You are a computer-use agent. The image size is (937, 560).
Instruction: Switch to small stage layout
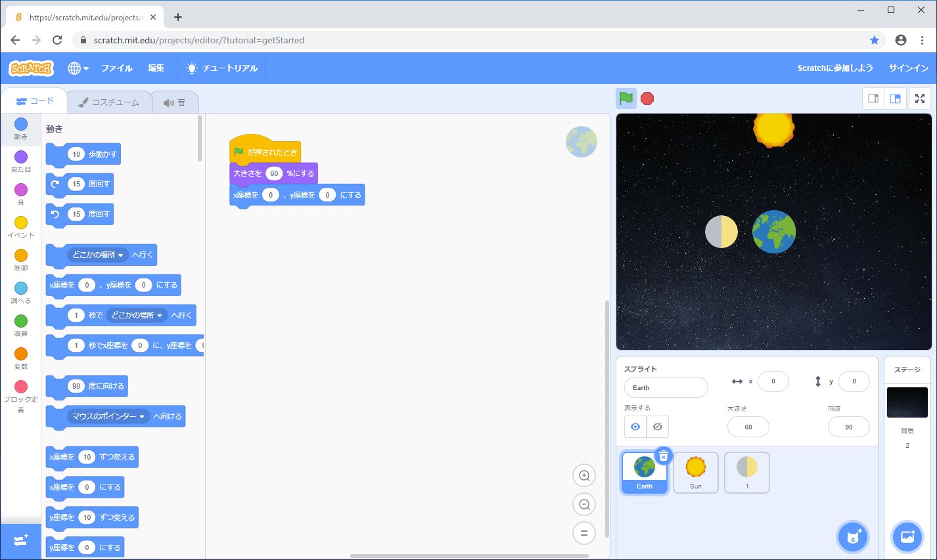(x=873, y=98)
